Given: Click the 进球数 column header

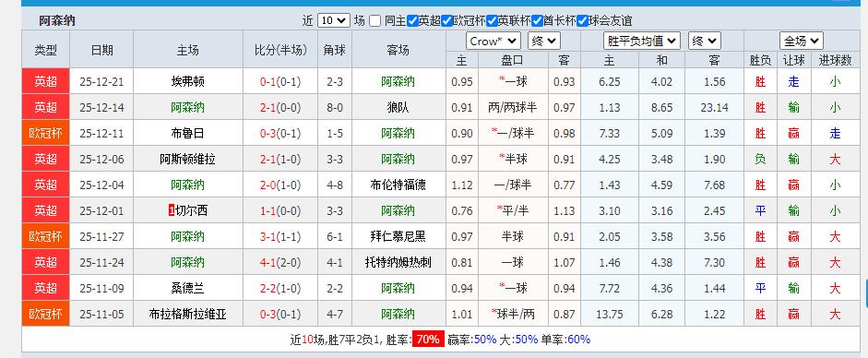Looking at the screenshot, I should (835, 60).
